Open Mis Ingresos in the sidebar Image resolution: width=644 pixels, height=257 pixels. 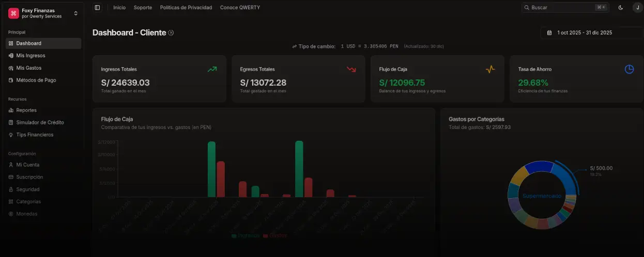click(30, 56)
